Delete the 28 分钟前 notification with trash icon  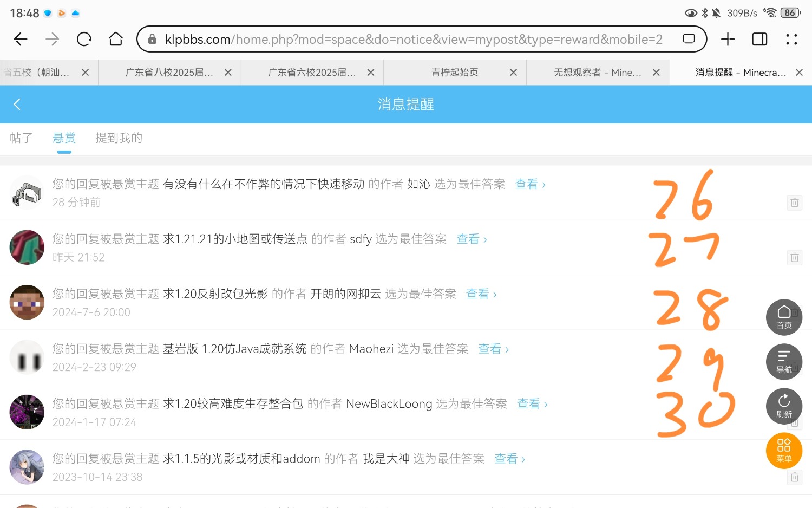(x=794, y=203)
